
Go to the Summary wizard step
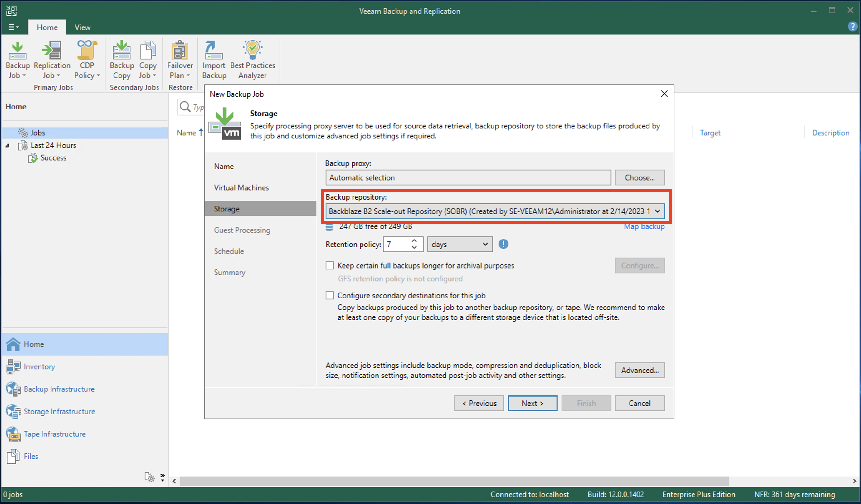229,272
